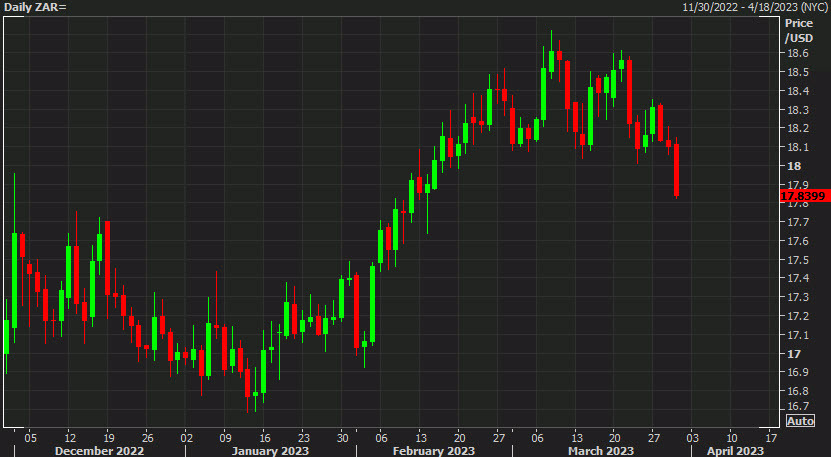Click the 13 date tick in March
The image size is (831, 457).
576,438
